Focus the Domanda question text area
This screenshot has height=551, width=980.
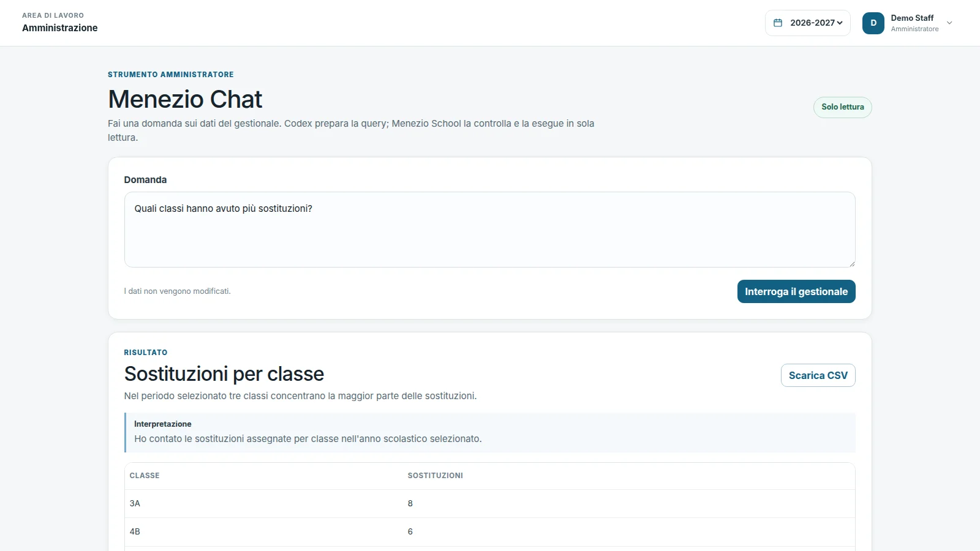[x=490, y=230]
